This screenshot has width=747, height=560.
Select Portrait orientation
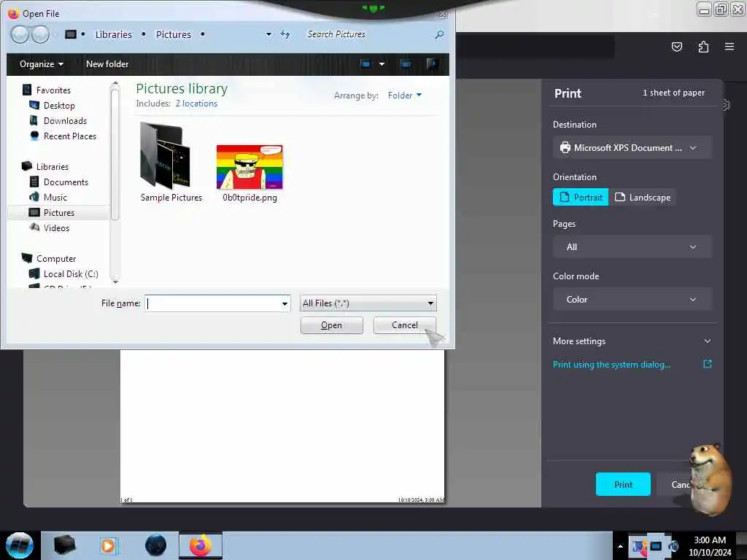[581, 197]
